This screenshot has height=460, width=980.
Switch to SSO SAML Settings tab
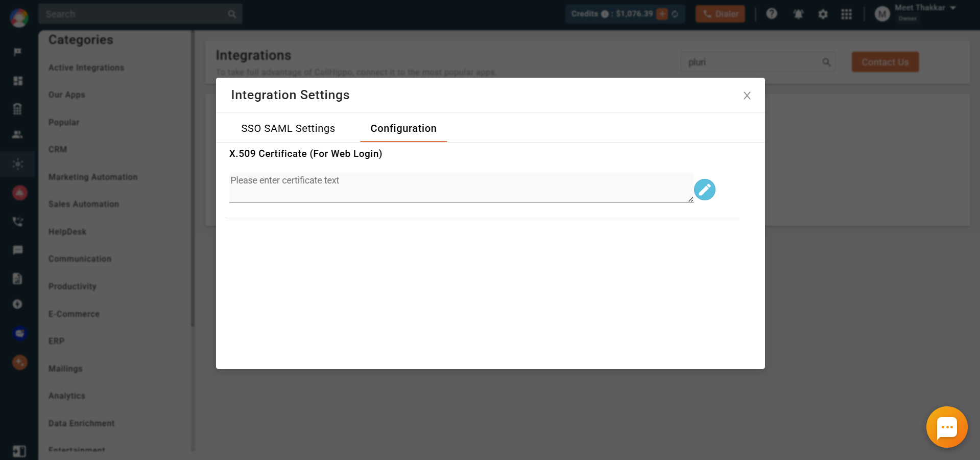pyautogui.click(x=288, y=128)
